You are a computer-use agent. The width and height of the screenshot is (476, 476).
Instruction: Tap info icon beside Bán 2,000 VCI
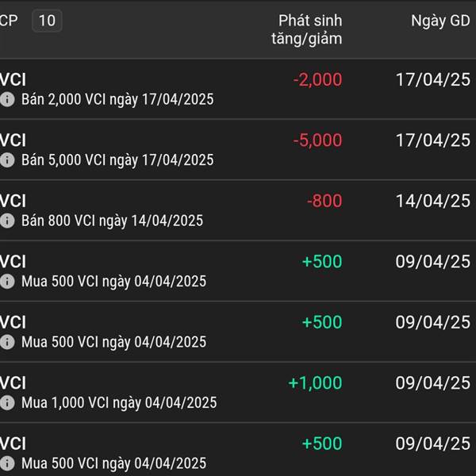pyautogui.click(x=7, y=99)
